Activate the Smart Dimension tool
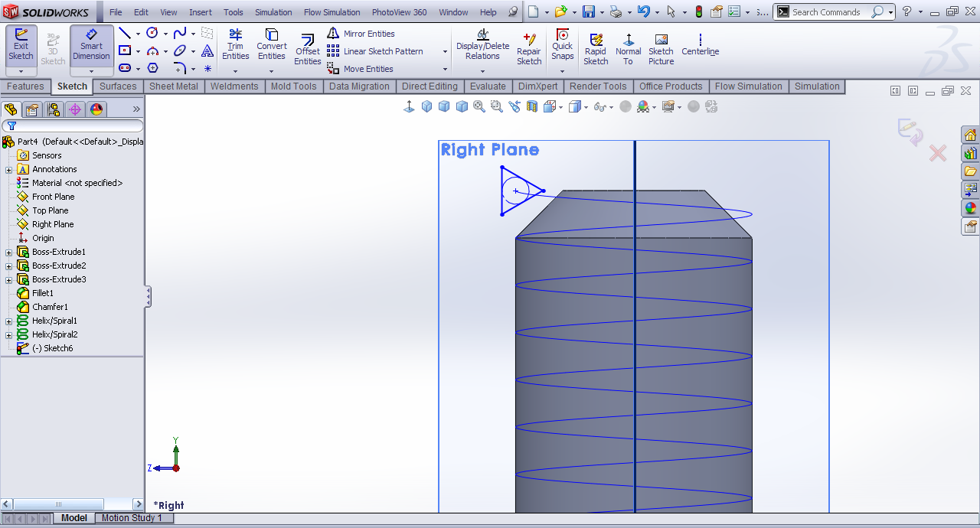 click(x=91, y=44)
